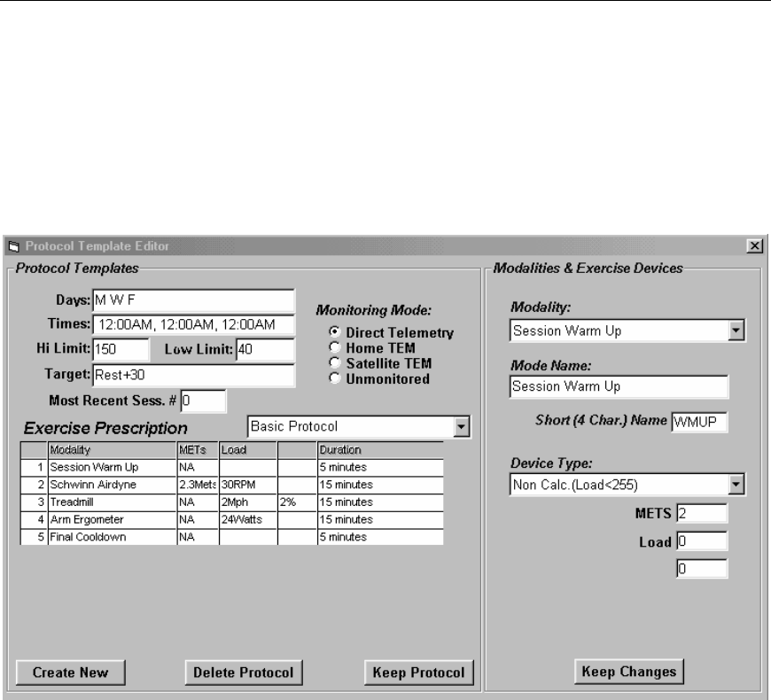Select the Final Cooldown modality cell

coord(113,537)
